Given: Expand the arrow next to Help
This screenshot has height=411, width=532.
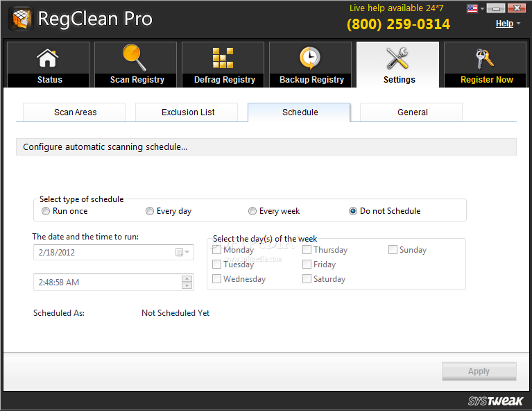Looking at the screenshot, I should pyautogui.click(x=518, y=24).
